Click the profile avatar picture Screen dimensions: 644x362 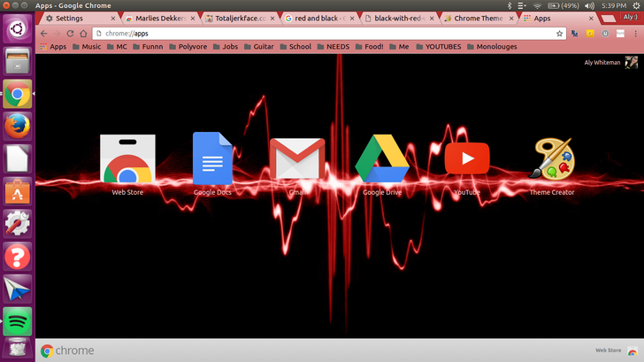click(632, 63)
